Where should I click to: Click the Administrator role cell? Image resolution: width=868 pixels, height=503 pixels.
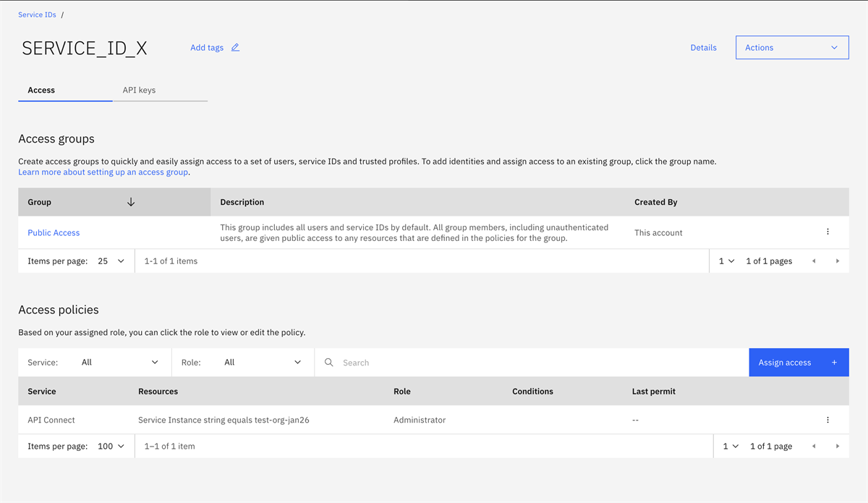pos(420,420)
